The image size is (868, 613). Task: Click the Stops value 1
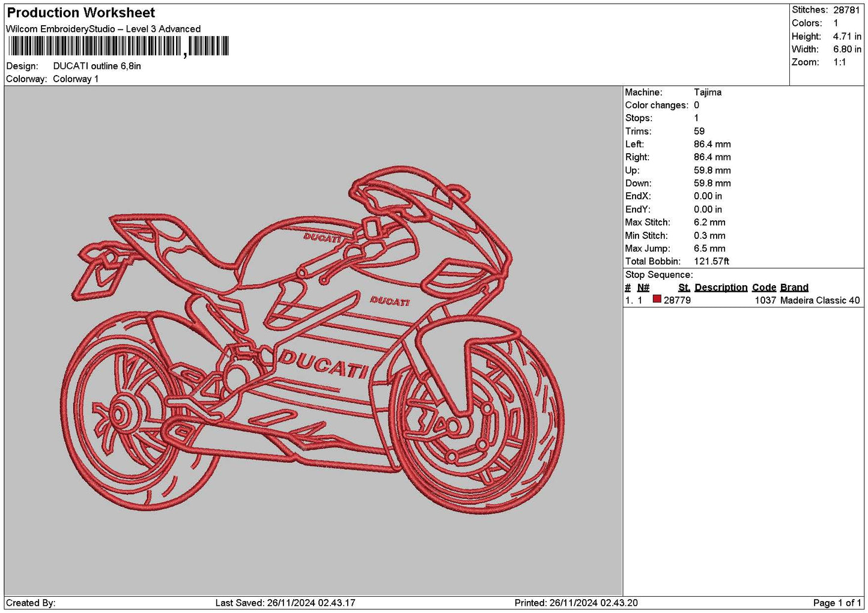point(696,118)
